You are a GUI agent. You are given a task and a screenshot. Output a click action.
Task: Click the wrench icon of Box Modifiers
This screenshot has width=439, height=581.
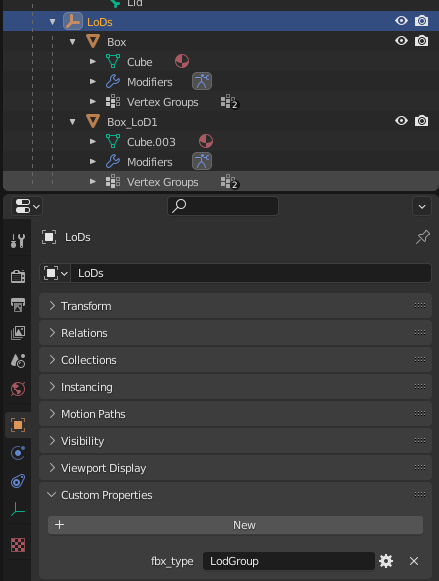113,81
